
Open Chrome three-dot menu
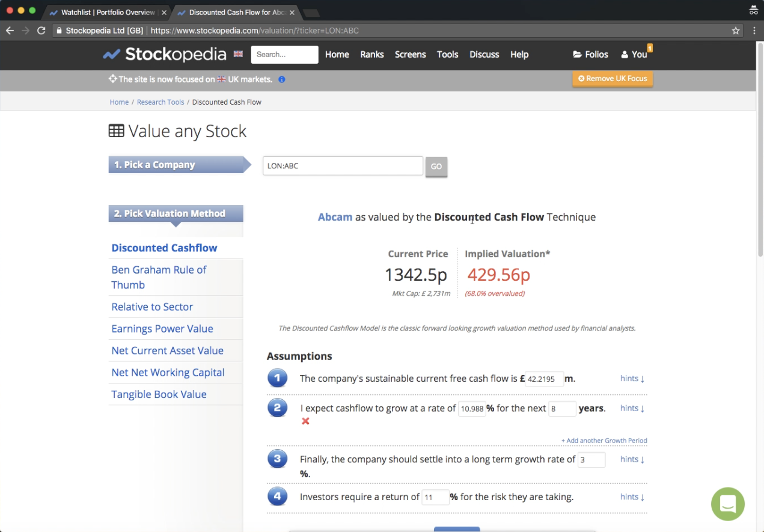click(754, 31)
